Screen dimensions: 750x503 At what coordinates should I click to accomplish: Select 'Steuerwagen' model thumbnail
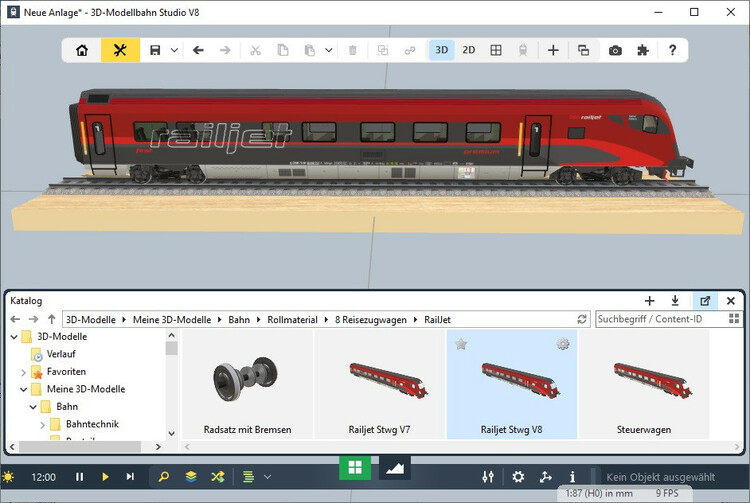point(644,384)
